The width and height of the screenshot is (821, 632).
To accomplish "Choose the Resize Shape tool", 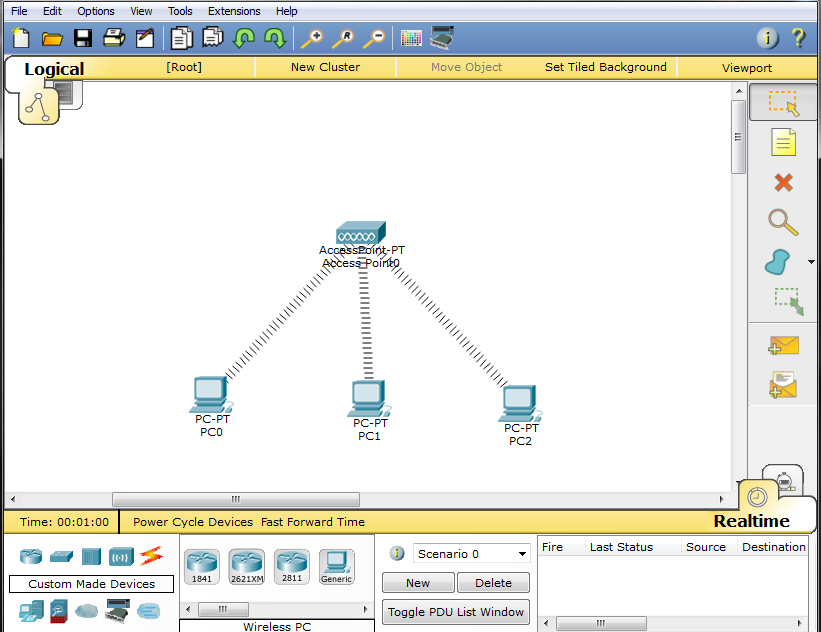I will click(x=789, y=301).
